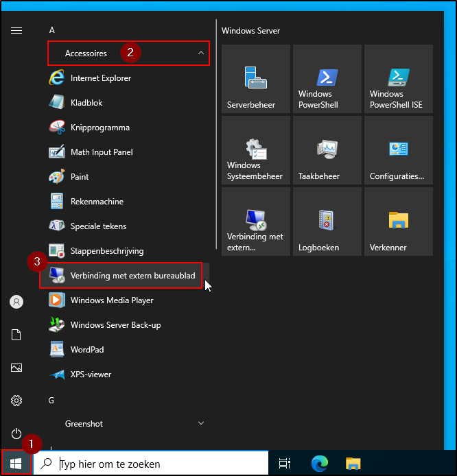Start Knipprogramma from the list
457x476 pixels.
pyautogui.click(x=99, y=128)
